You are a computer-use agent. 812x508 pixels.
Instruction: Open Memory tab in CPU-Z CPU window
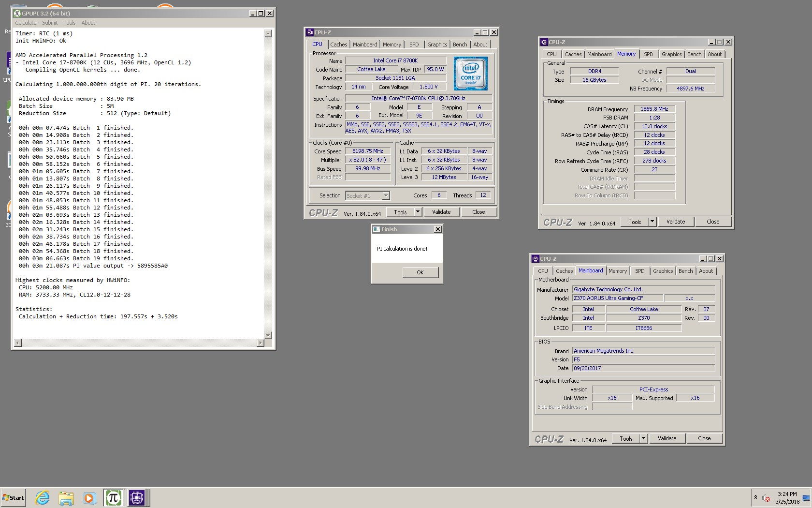[x=392, y=45]
